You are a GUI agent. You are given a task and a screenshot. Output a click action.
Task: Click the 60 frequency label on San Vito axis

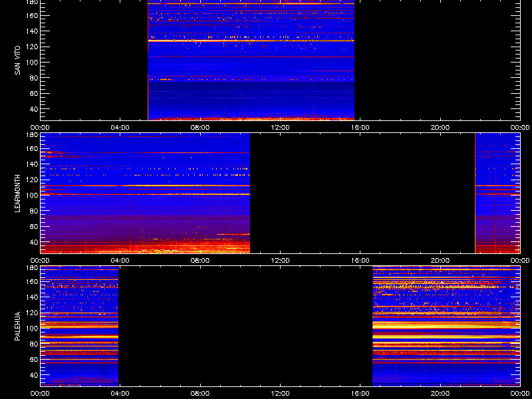coord(33,93)
